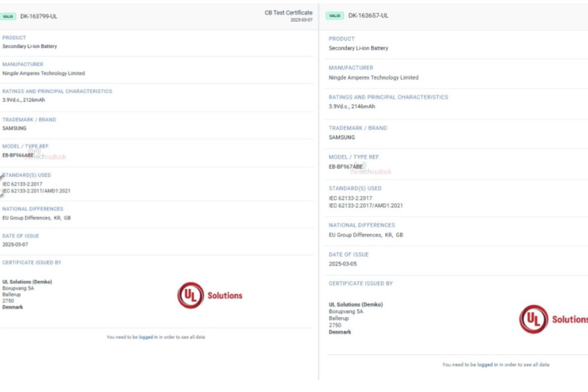Click the VALID badge beside DK-163657-UL
The width and height of the screenshot is (588, 392).
click(x=335, y=16)
